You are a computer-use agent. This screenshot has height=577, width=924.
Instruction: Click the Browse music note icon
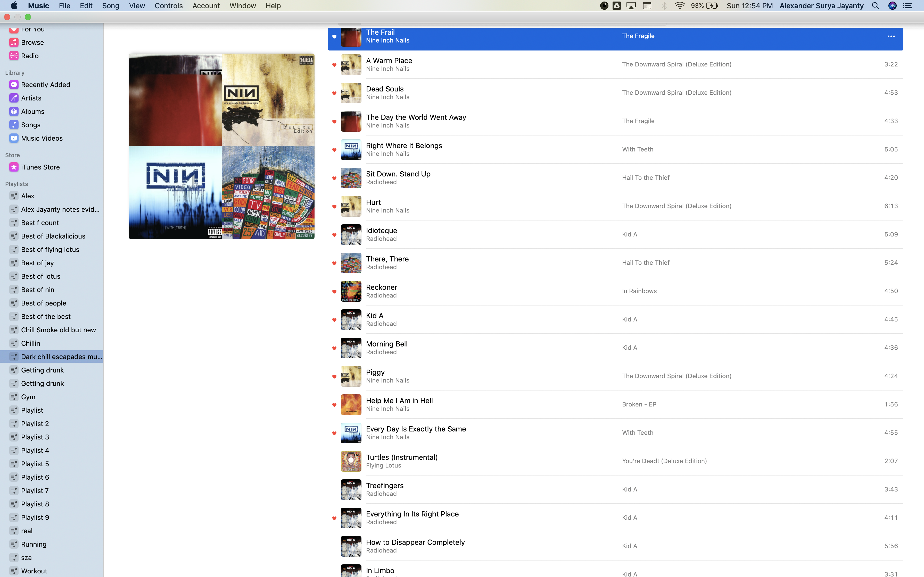point(14,42)
